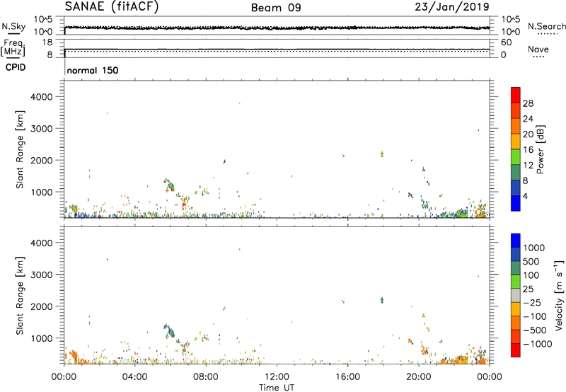Click the date 23/Jan/2019
Image resolution: width=566 pixels, height=392 pixels.
click(452, 6)
